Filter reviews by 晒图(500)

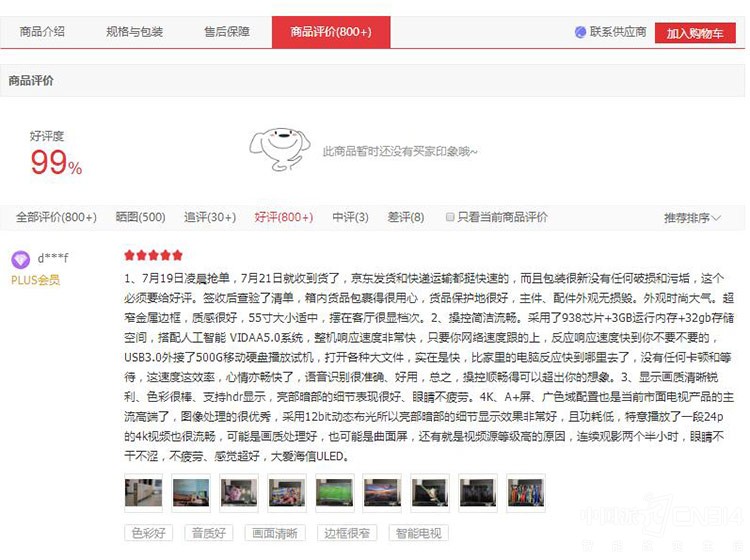click(x=141, y=217)
